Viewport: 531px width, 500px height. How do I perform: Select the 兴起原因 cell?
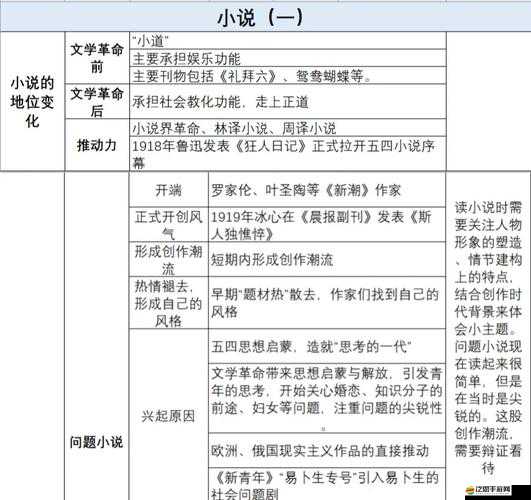pos(169,415)
